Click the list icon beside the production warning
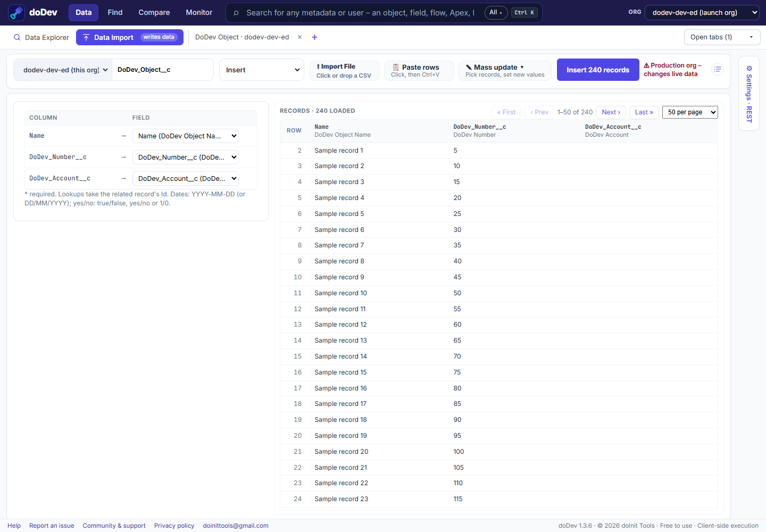The image size is (766, 532). (x=718, y=69)
